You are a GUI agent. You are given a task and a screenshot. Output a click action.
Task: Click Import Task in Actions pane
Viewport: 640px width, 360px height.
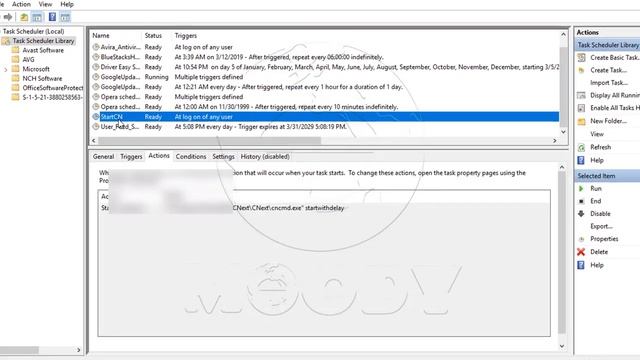pos(609,83)
